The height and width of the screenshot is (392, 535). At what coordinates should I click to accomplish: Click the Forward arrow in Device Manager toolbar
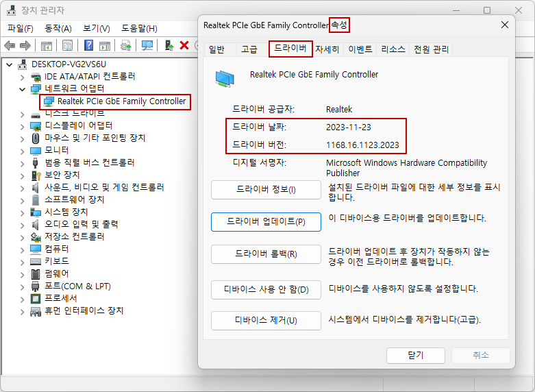coord(25,45)
